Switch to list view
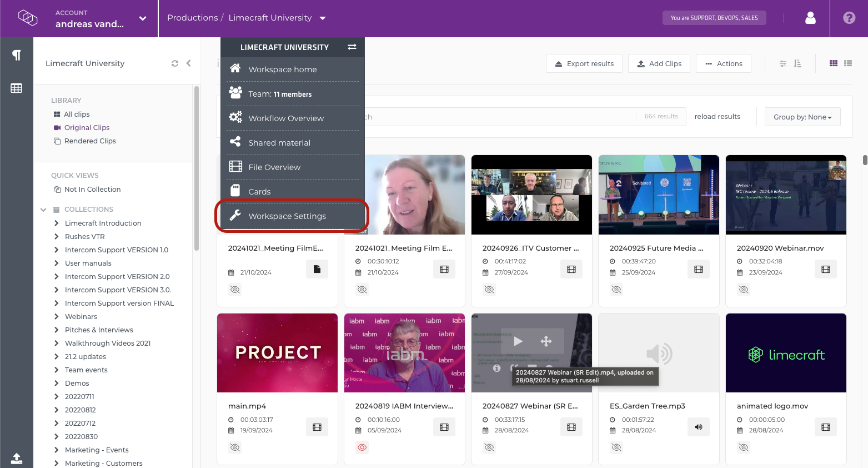Screen dimensions: 868x468 coord(848,63)
